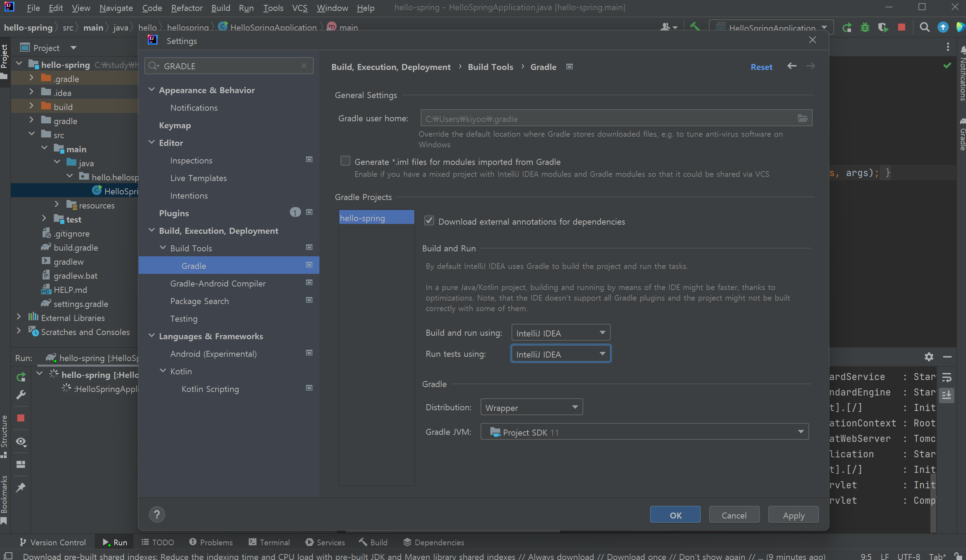The height and width of the screenshot is (560, 966).
Task: Expand the .gradle folder in project tree
Action: pyautogui.click(x=31, y=78)
